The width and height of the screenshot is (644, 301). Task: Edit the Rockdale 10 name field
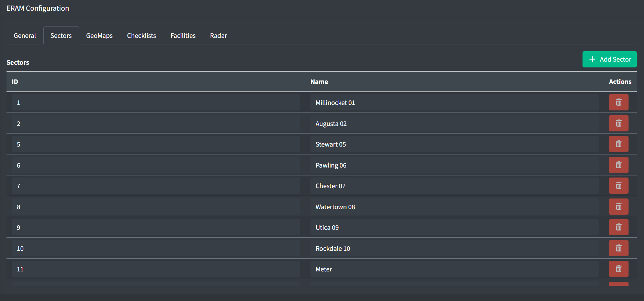(454, 248)
